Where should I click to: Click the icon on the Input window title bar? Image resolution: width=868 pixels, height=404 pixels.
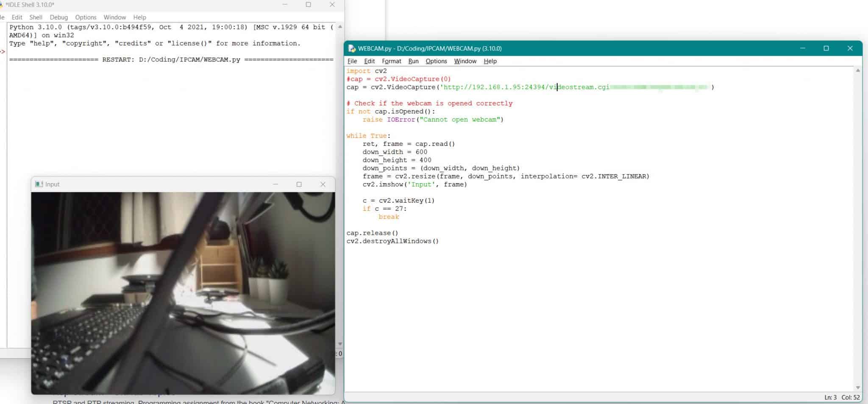[x=39, y=184]
